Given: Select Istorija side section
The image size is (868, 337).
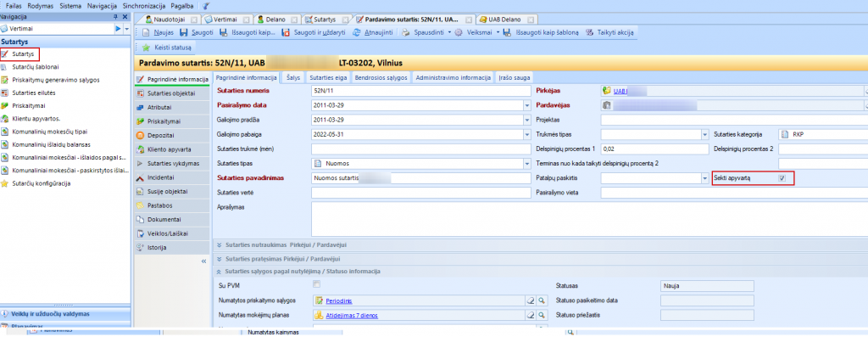Looking at the screenshot, I should pyautogui.click(x=171, y=248).
